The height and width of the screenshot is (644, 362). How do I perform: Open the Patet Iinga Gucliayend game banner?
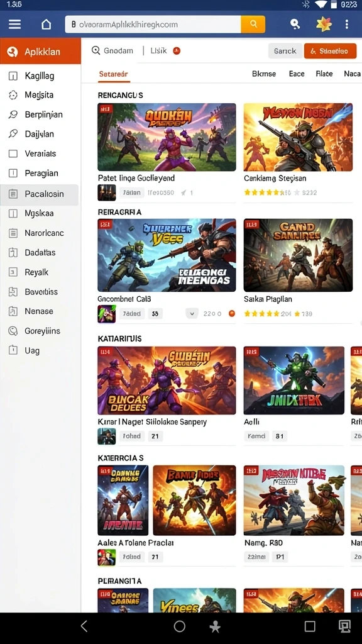tap(167, 137)
